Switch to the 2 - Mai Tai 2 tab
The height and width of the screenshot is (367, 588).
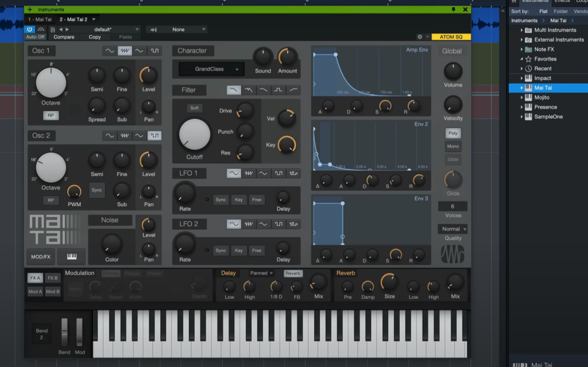coord(73,20)
